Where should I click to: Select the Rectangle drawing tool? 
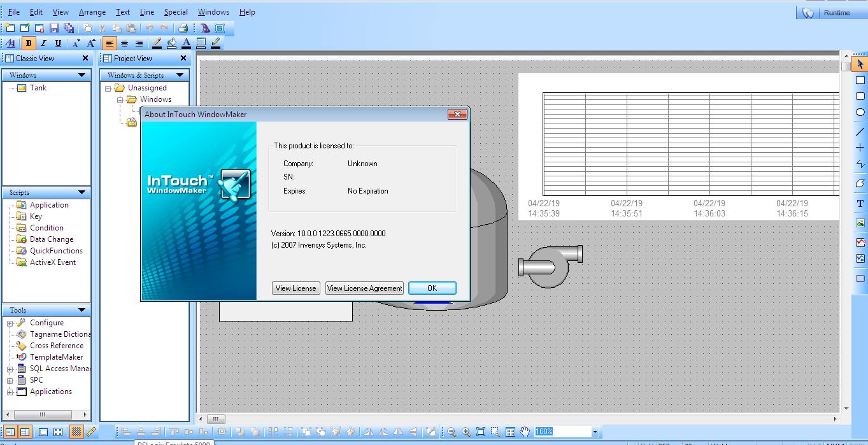(860, 81)
